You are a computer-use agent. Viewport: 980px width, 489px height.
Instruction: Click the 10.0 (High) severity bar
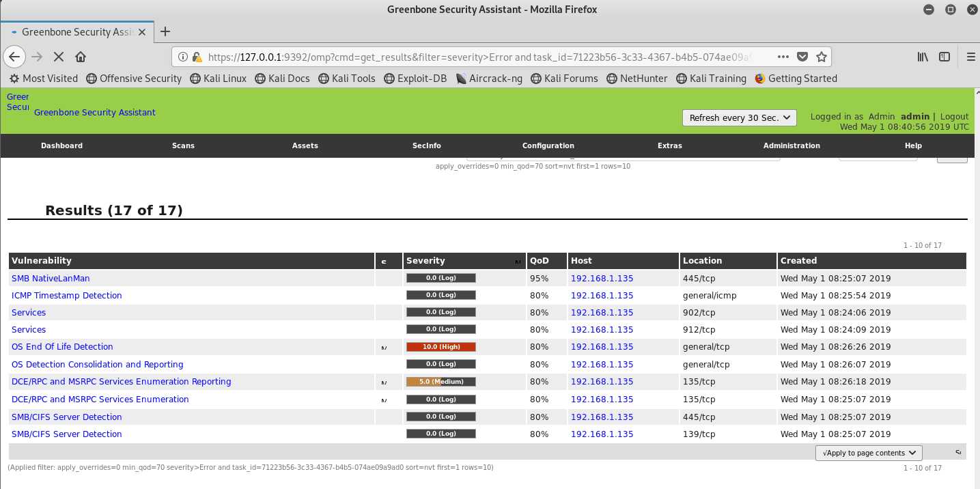point(441,346)
